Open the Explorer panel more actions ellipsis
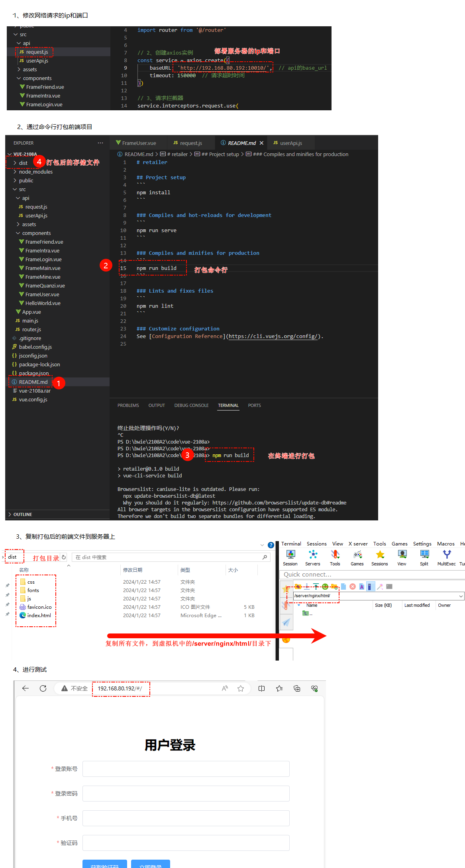The height and width of the screenshot is (868, 465). tap(100, 143)
